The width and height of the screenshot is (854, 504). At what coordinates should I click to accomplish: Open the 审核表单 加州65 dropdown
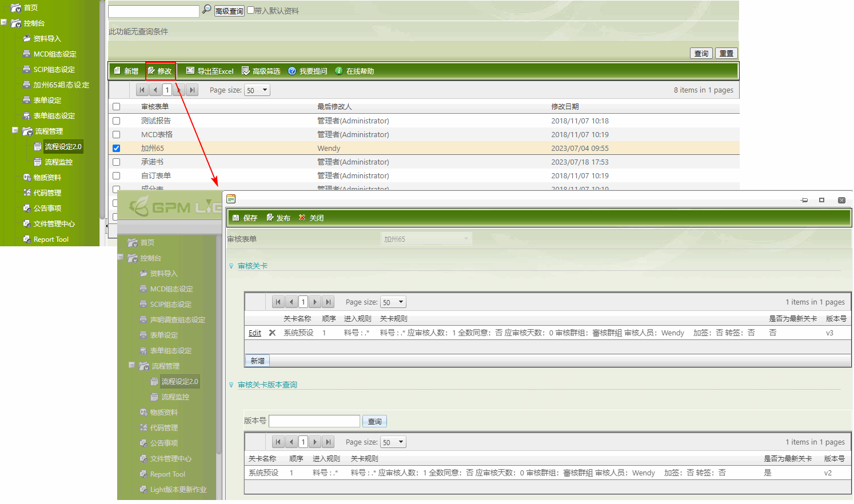(x=426, y=239)
